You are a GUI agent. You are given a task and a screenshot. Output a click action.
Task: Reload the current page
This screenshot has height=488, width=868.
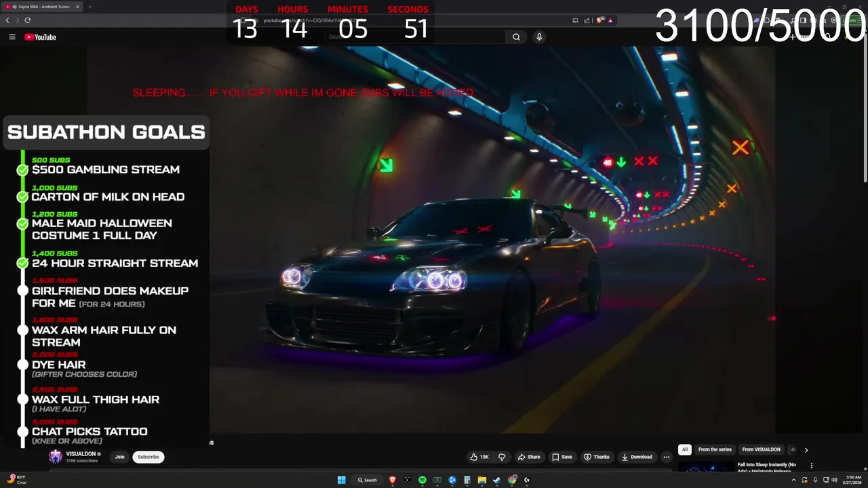[28, 20]
